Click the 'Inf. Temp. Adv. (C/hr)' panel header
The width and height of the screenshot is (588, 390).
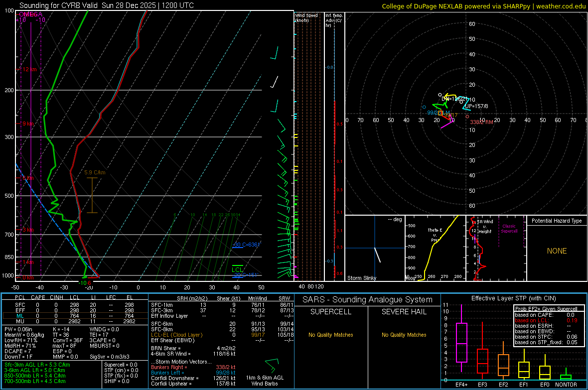click(333, 20)
